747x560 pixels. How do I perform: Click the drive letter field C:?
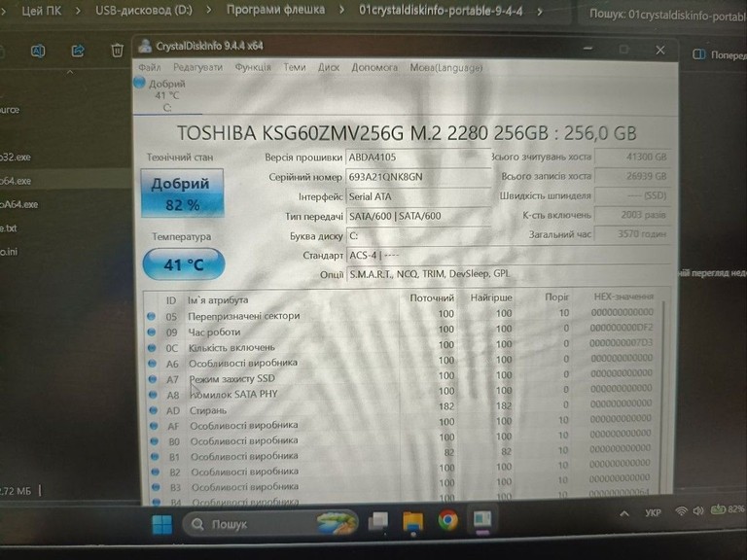tap(418, 235)
